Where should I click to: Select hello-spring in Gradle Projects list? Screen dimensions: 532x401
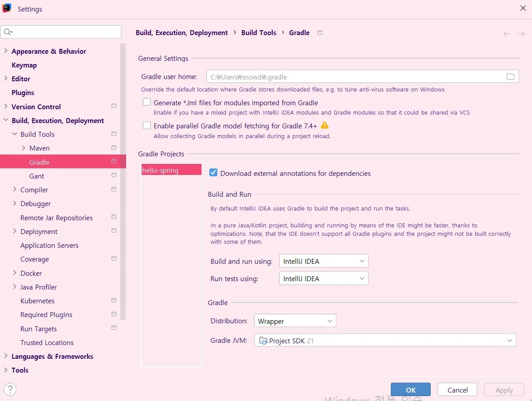(x=171, y=170)
